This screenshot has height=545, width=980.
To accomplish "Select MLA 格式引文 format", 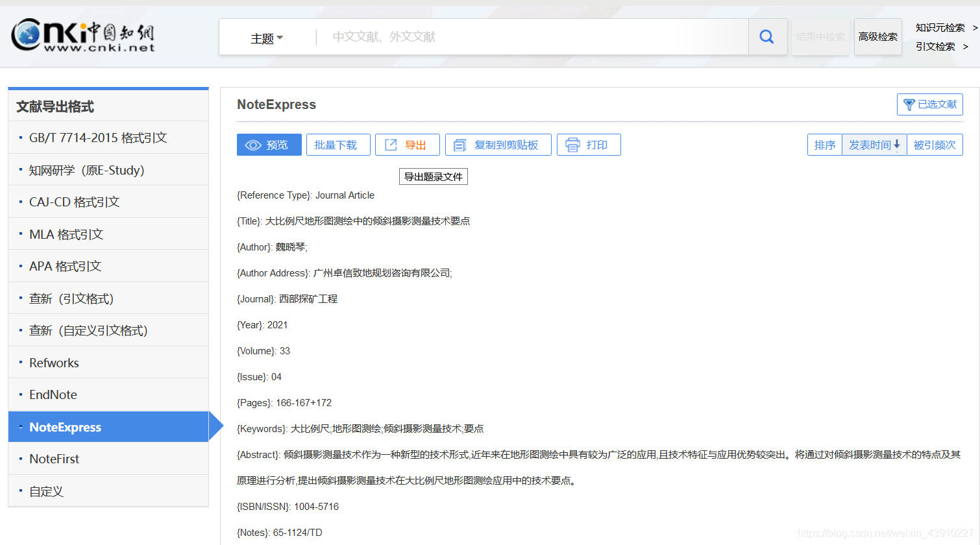I will point(108,234).
